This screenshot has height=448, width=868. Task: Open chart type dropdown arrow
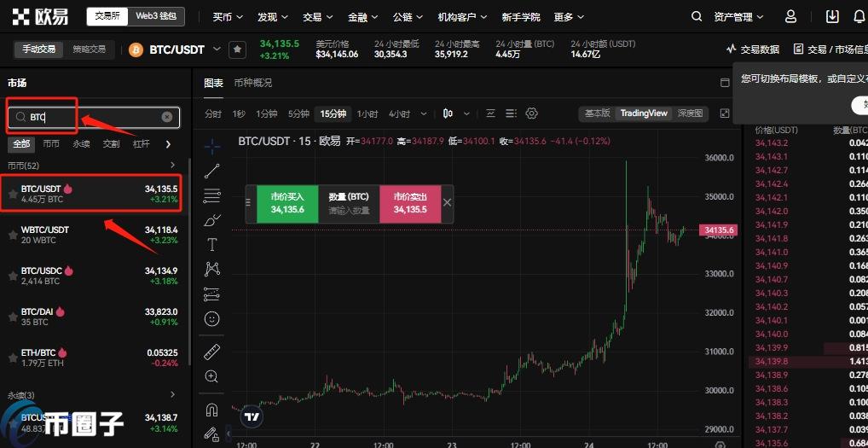click(466, 113)
